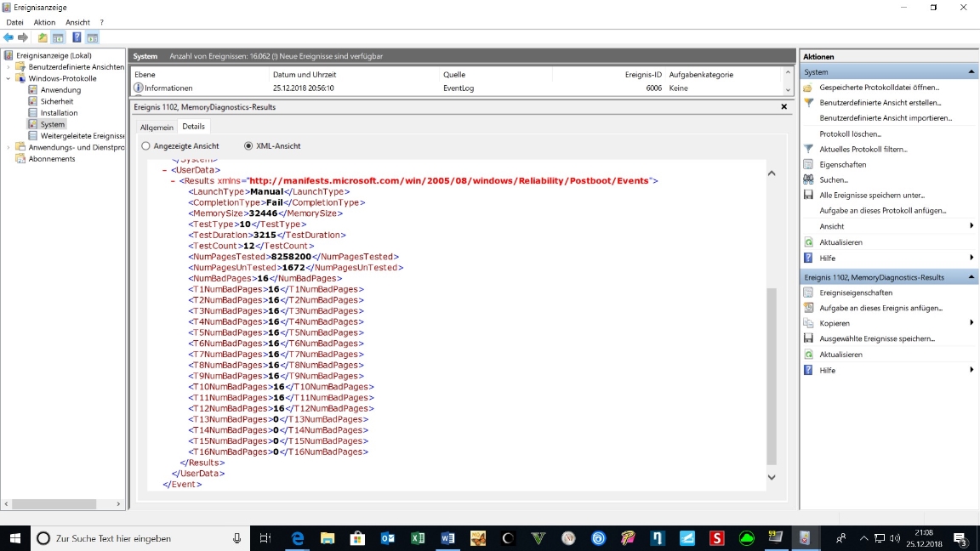Expand Kopieren submenu arrow in actions

[x=971, y=323]
